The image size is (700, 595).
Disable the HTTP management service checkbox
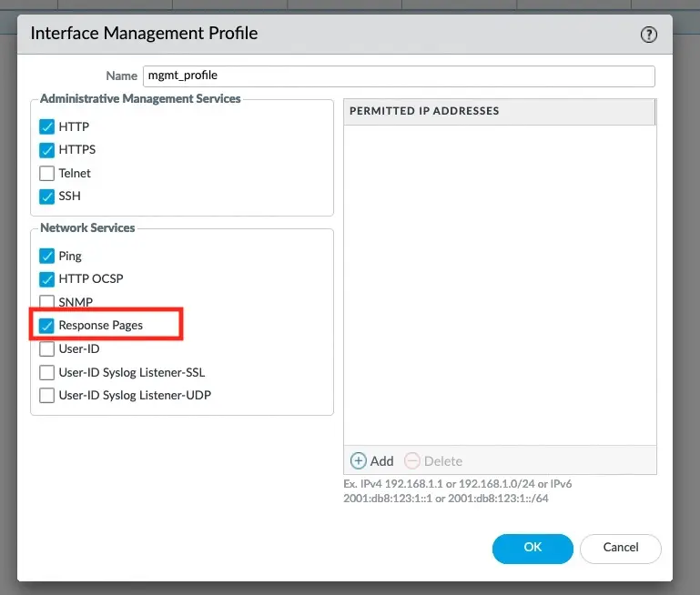click(x=47, y=127)
